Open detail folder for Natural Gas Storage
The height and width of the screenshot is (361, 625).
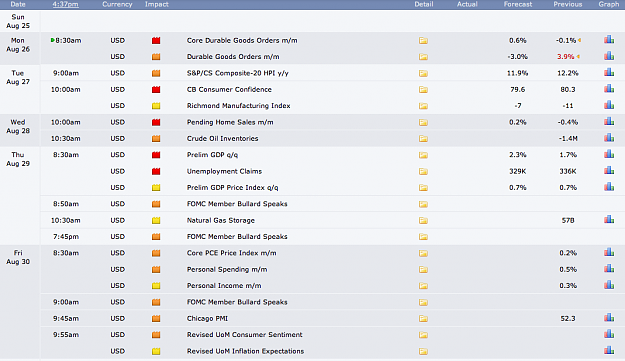pos(423,220)
